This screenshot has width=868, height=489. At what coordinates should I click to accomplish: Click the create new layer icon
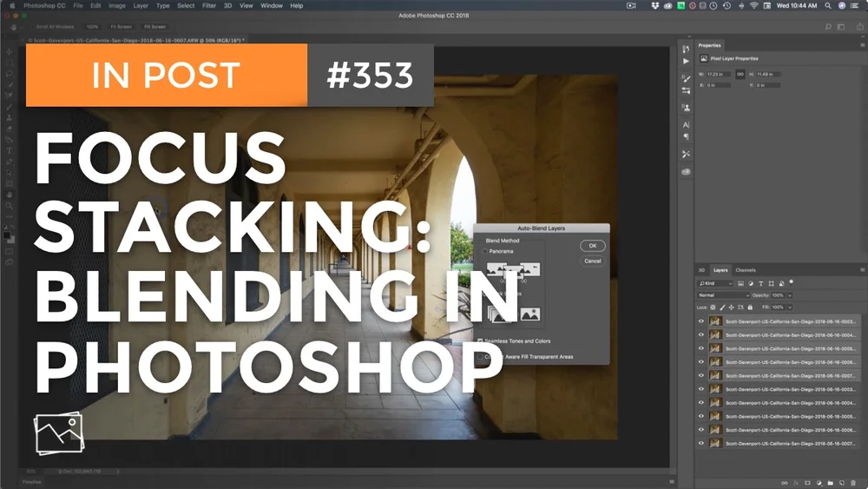[841, 483]
